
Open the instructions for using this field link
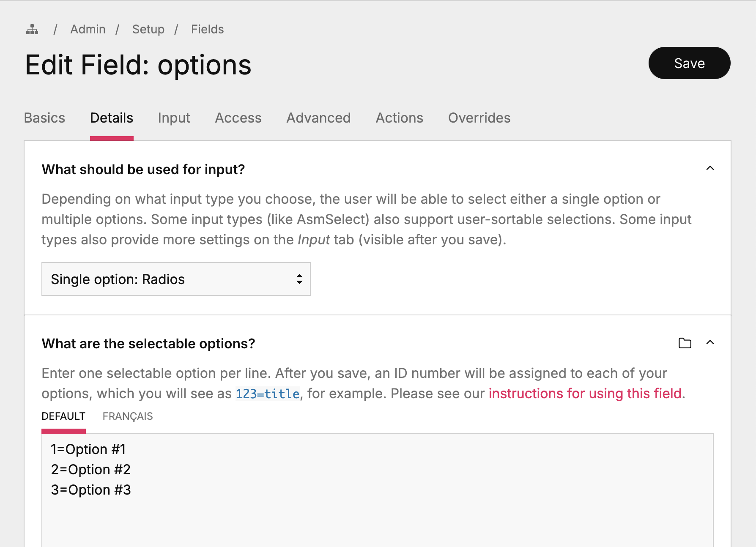tap(585, 394)
